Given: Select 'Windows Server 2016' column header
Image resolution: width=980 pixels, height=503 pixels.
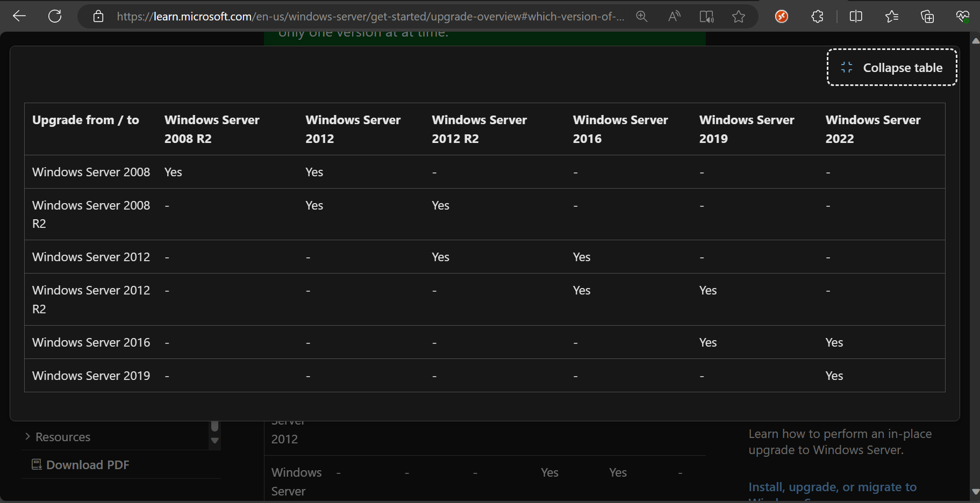Looking at the screenshot, I should pos(620,129).
